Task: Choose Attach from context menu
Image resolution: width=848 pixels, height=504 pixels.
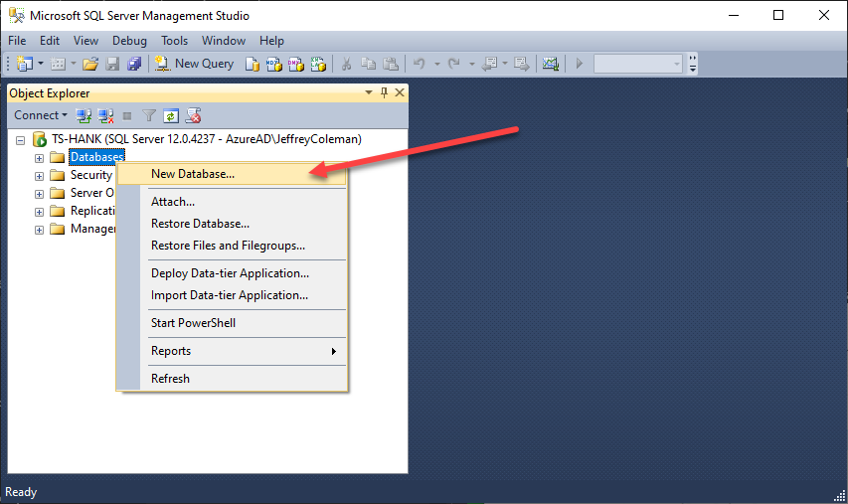Action: [x=232, y=202]
